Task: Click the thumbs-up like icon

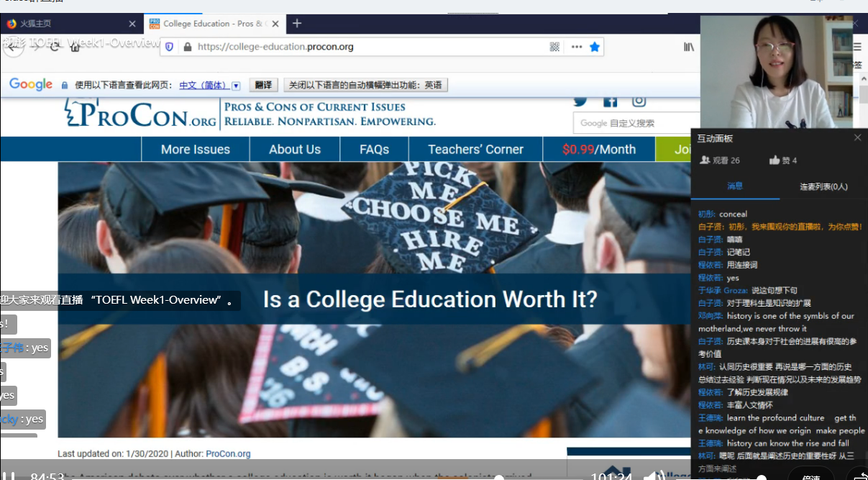Action: pyautogui.click(x=775, y=160)
